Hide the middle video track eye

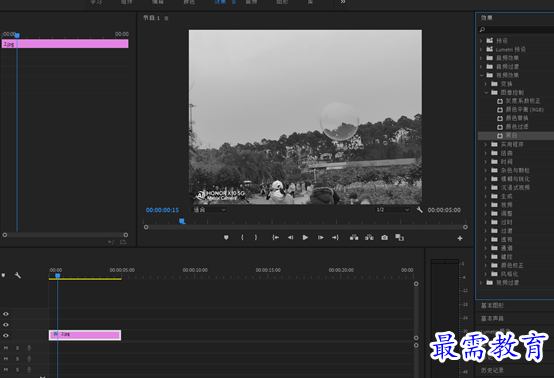point(6,325)
